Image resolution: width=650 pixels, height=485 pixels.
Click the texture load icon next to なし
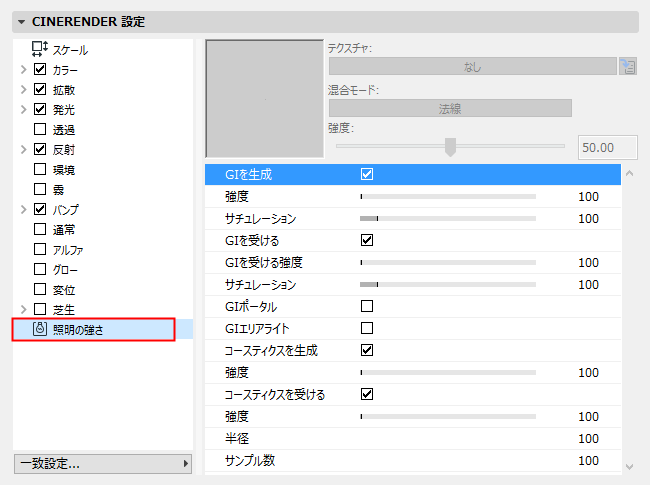[628, 66]
